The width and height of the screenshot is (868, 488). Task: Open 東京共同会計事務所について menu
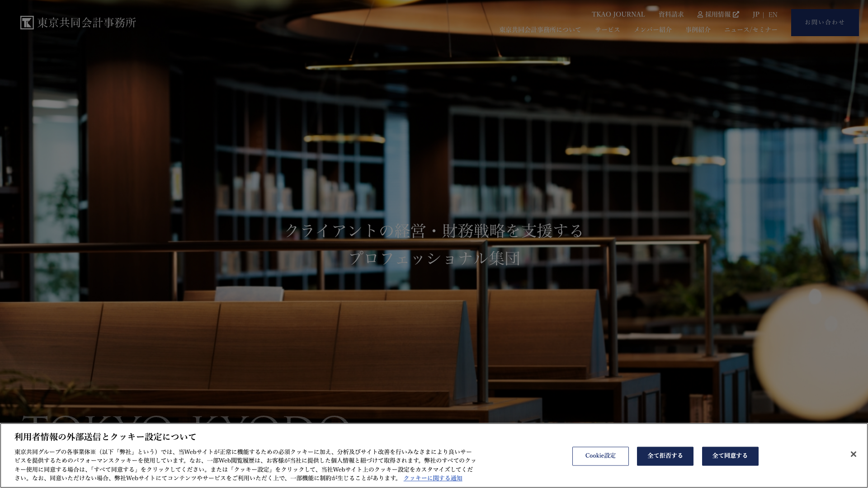pyautogui.click(x=540, y=30)
